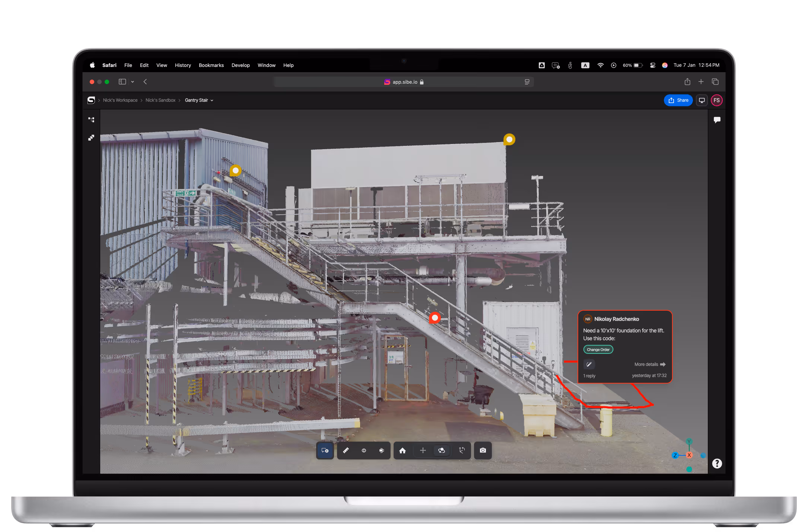The width and height of the screenshot is (808, 532).
Task: Click Nikolay Radchenko's NR avatar
Action: click(588, 319)
